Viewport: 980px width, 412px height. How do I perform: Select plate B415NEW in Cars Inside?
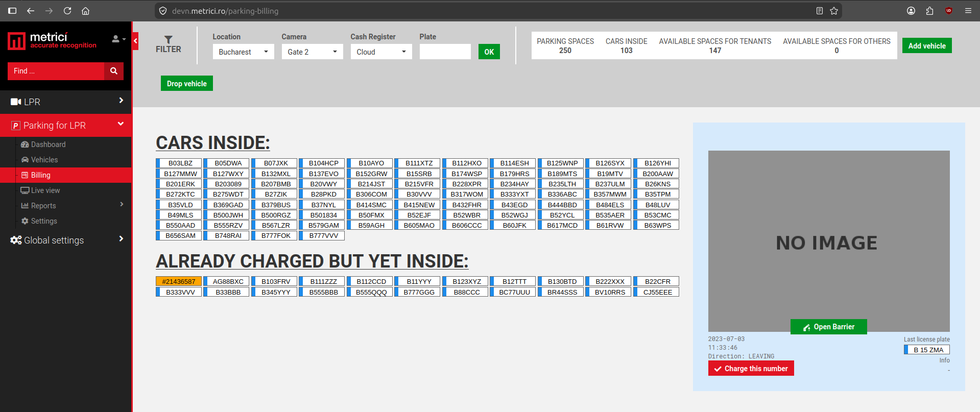(x=417, y=205)
